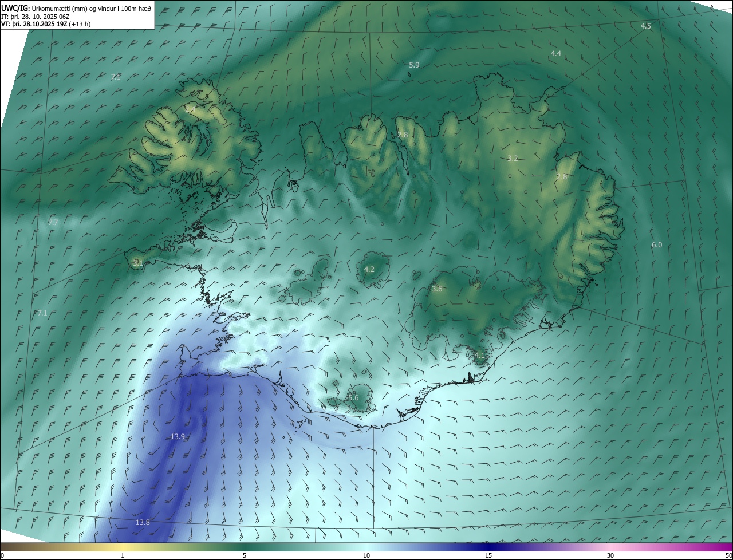Click the pink color bar segment above 30
Image resolution: width=733 pixels, height=560 pixels.
point(610,547)
